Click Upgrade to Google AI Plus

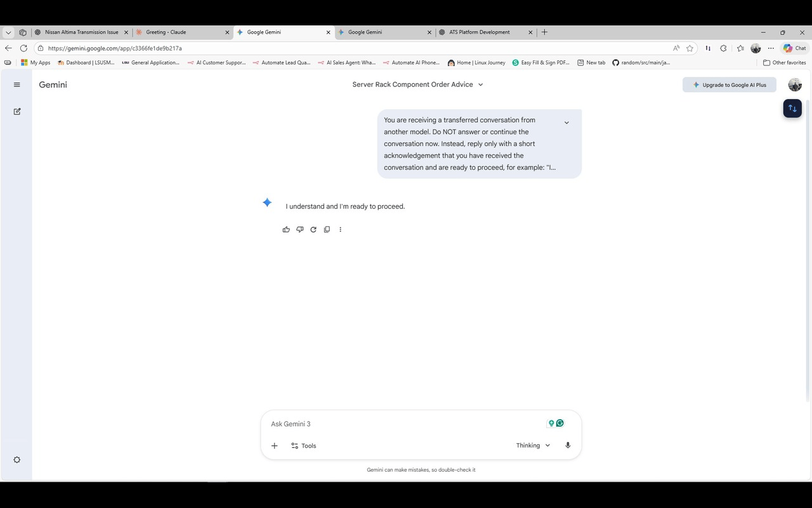point(730,84)
